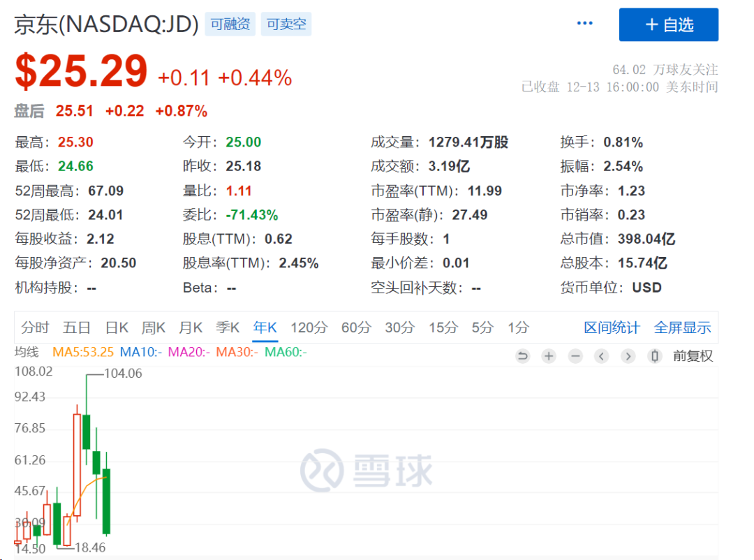Click the 成交额 value 3.19亿
Viewport: 754px width, 560px height.
[449, 166]
